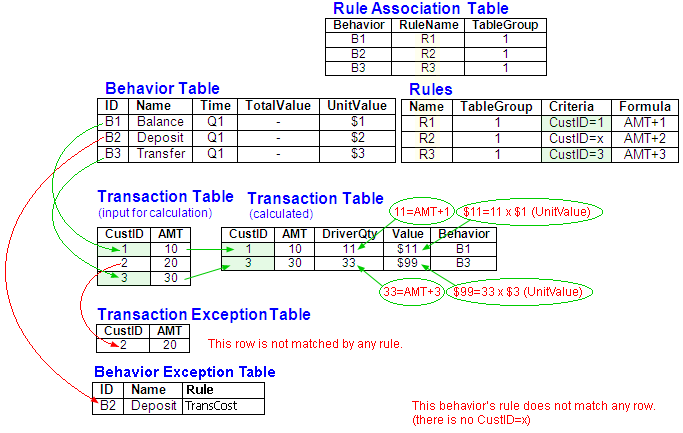Click the Transaction Exception Table heading
This screenshot has width=683, height=433.
click(203, 314)
